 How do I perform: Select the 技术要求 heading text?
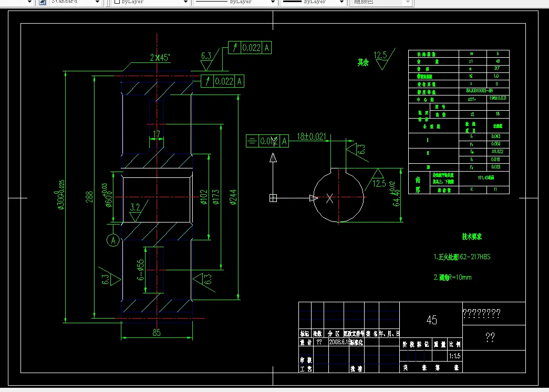coord(472,237)
